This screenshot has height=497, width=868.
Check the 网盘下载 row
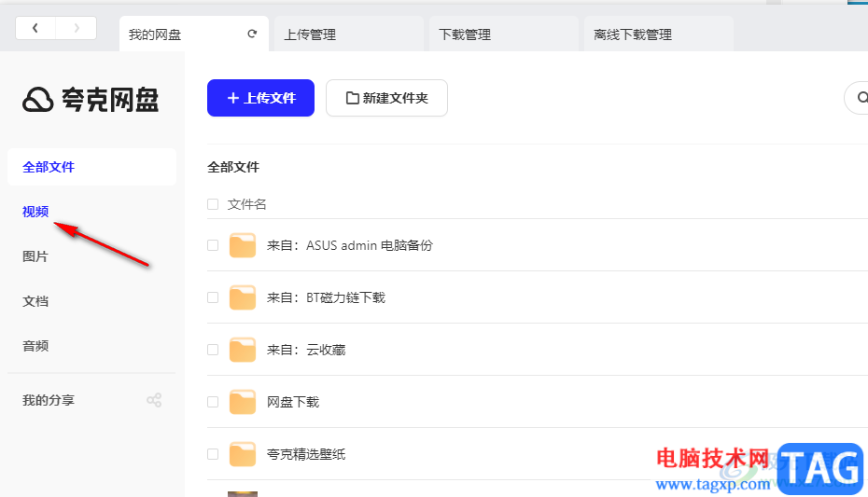click(x=213, y=402)
